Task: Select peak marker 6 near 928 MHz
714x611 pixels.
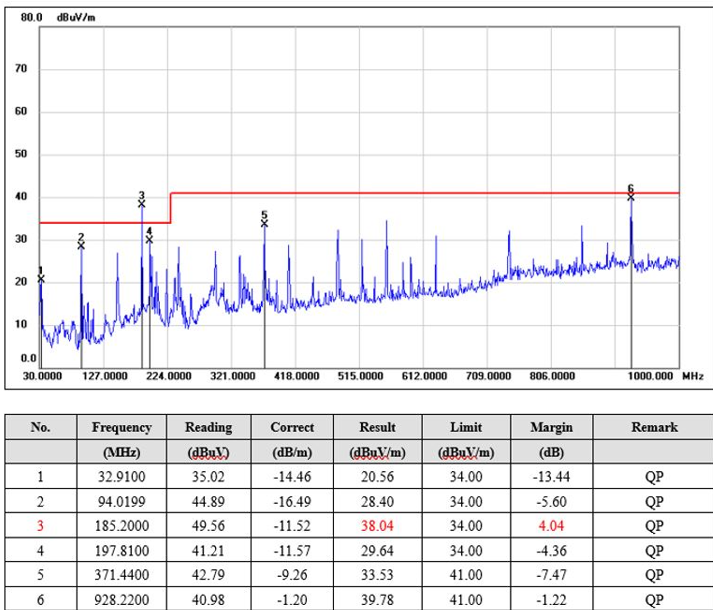Action: coord(631,196)
